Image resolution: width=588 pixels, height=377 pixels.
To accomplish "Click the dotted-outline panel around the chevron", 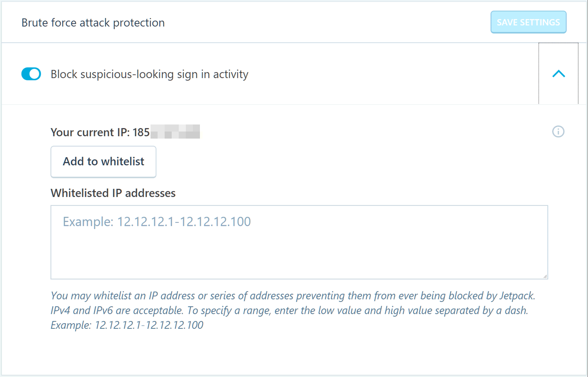I will tap(559, 74).
